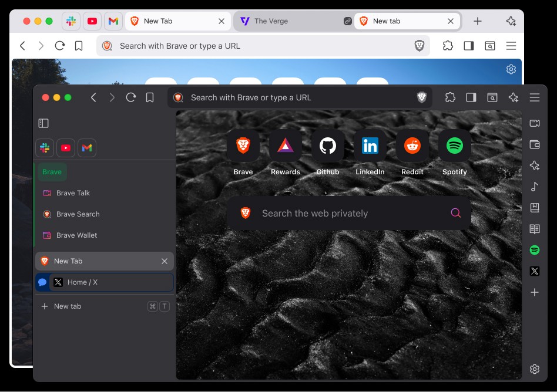Focus the dark window's address bar

[300, 97]
